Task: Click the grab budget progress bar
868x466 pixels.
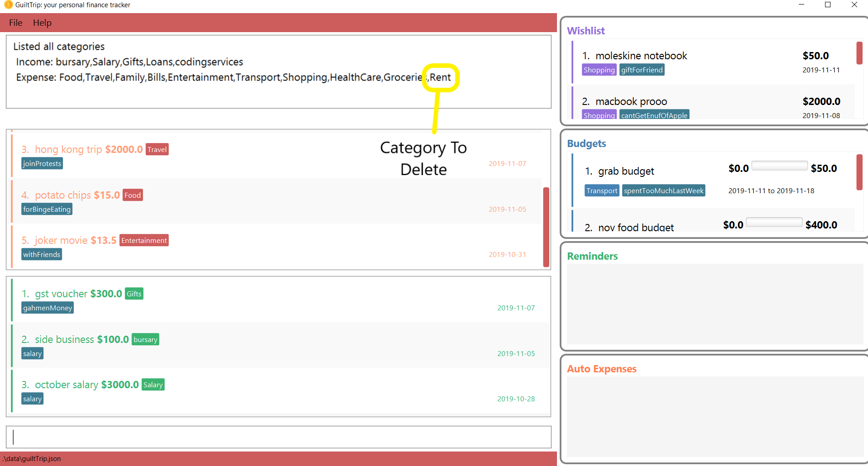Action: pos(779,166)
